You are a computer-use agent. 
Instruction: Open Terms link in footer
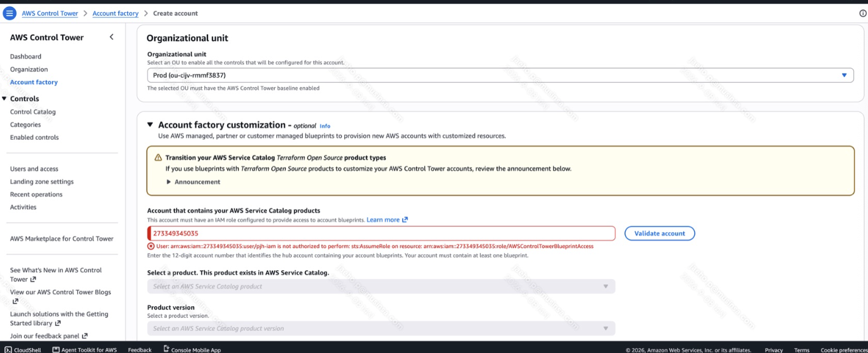(x=802, y=349)
